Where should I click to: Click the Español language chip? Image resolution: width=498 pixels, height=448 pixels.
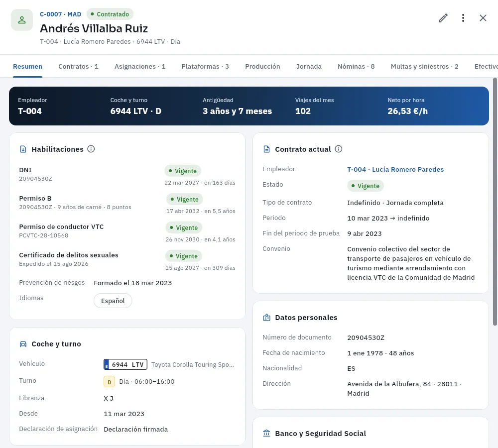(113, 301)
